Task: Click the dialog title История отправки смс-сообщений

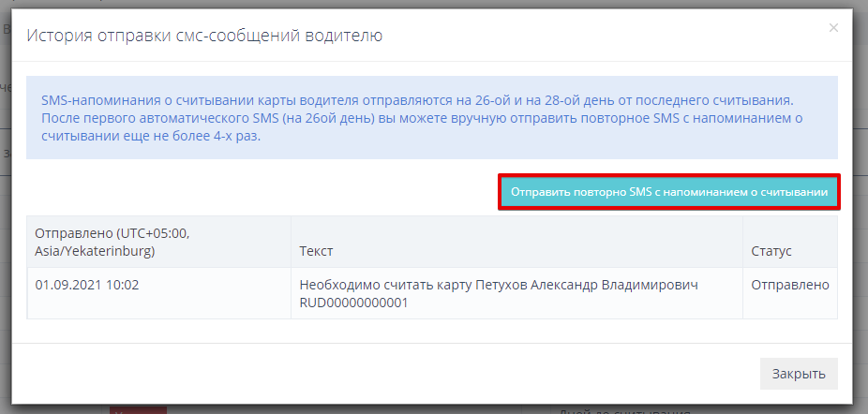Action: point(204,37)
